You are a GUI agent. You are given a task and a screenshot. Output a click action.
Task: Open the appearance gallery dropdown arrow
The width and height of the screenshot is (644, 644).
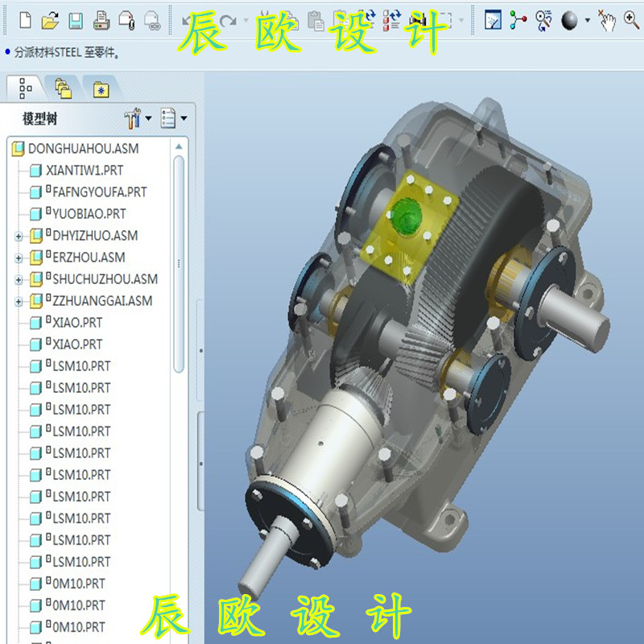tap(588, 19)
